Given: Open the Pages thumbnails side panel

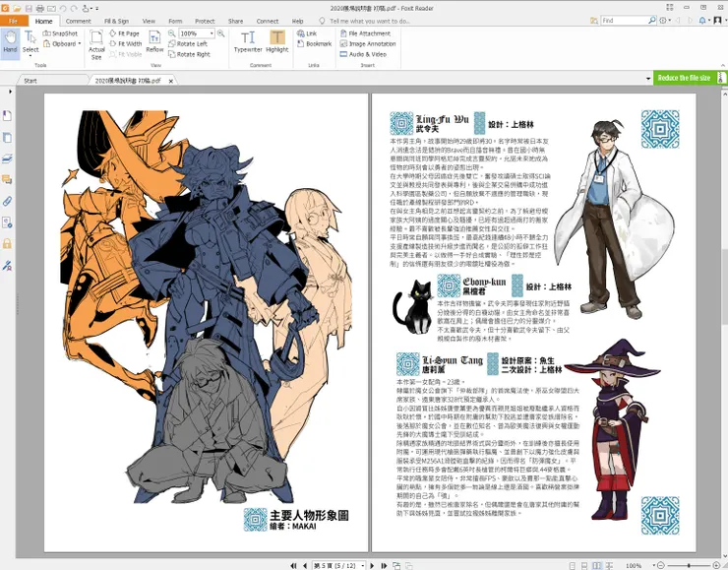Looking at the screenshot, I should tap(7, 138).
